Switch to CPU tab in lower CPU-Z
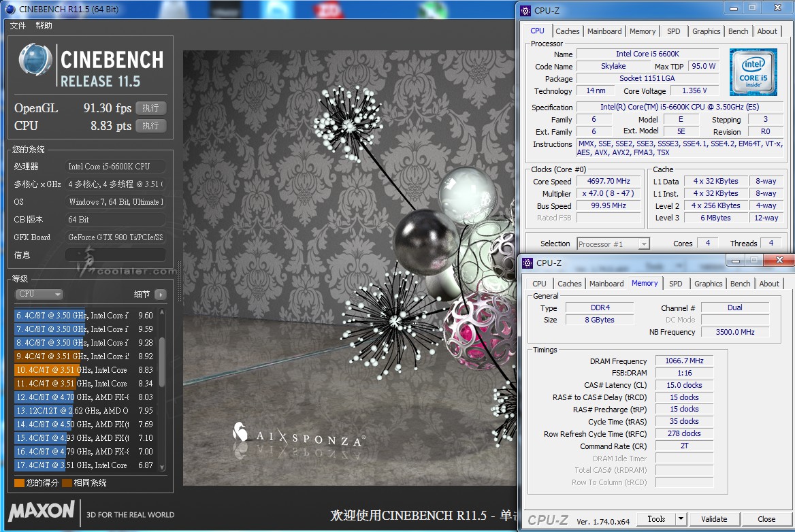This screenshot has height=532, width=795. point(540,284)
